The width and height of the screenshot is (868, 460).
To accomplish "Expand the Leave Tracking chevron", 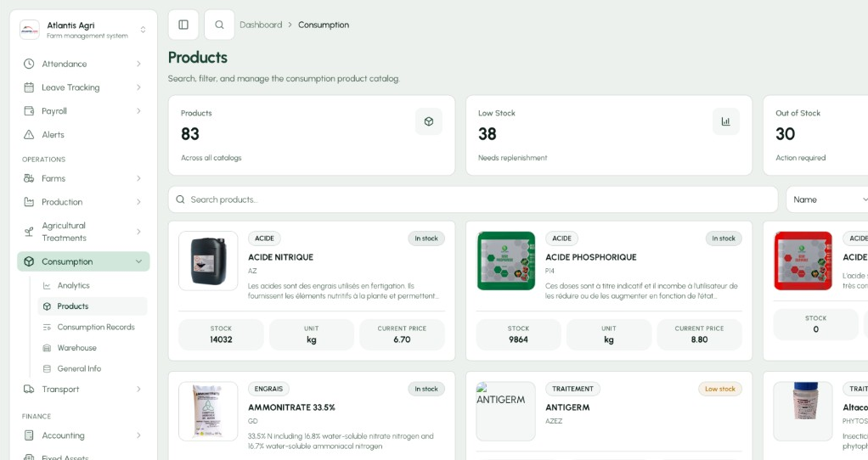I will pyautogui.click(x=138, y=87).
